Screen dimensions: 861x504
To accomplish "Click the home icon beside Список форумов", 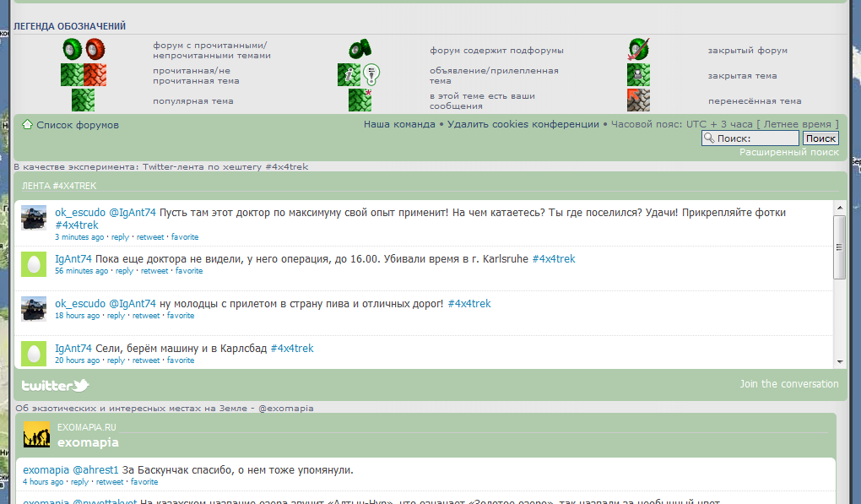I will point(27,125).
